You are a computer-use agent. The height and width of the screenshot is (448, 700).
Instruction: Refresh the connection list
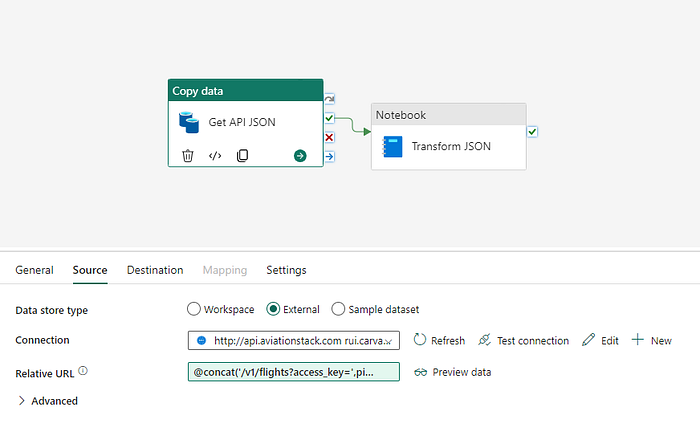(439, 340)
